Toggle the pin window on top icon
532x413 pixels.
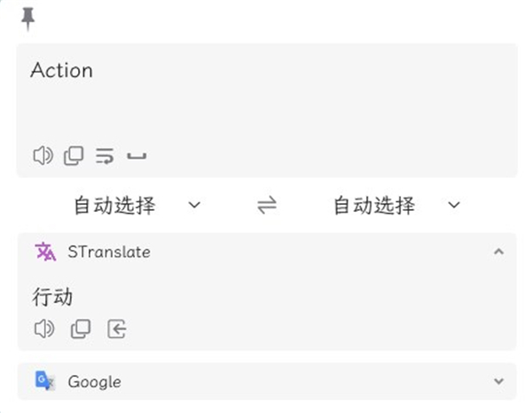28,18
